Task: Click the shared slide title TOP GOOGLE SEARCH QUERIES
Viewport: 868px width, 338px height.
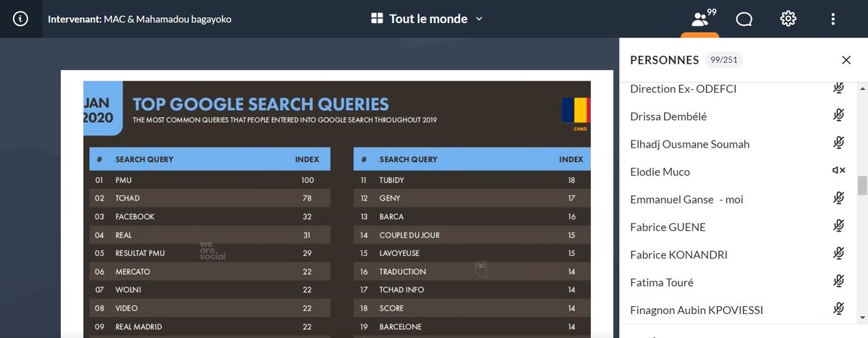Action: pyautogui.click(x=260, y=103)
